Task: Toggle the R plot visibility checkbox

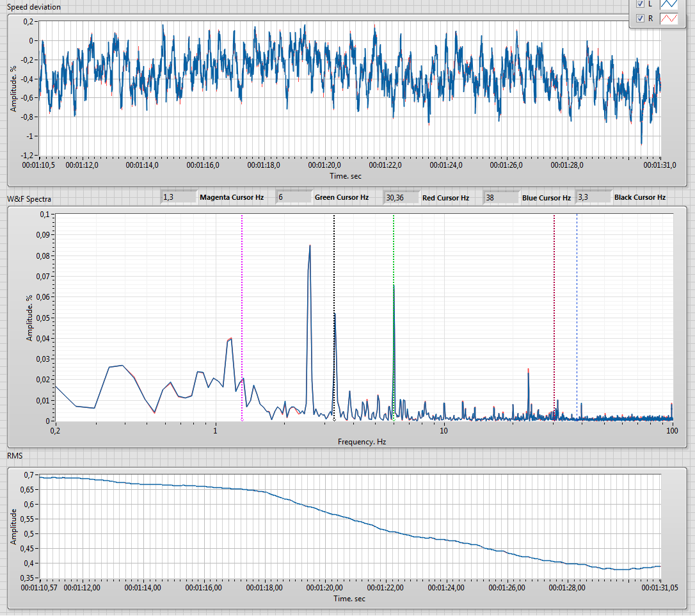Action: pyautogui.click(x=640, y=18)
